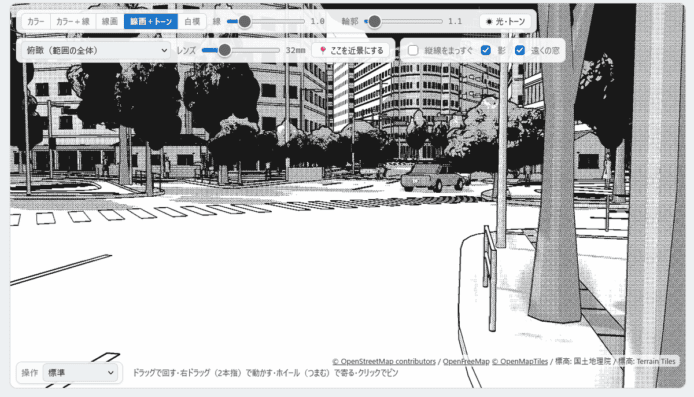Image resolution: width=694 pixels, height=397 pixels.
Task: Click the 32mm lens value text
Action: [295, 50]
